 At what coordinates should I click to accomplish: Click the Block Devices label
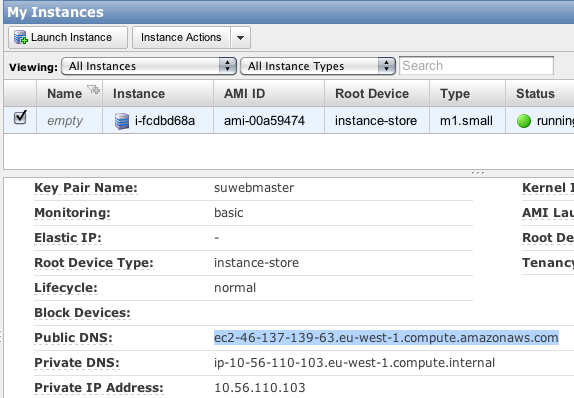82,313
